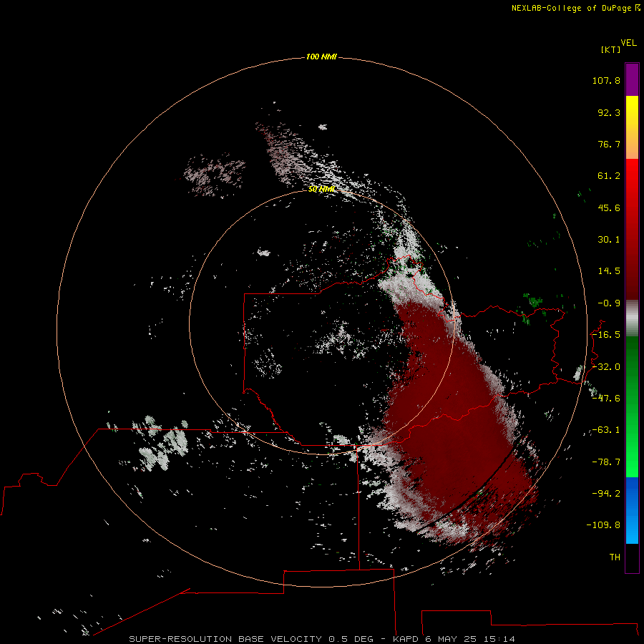
Task: Click the 30.1 scale value
Action: pos(609,240)
